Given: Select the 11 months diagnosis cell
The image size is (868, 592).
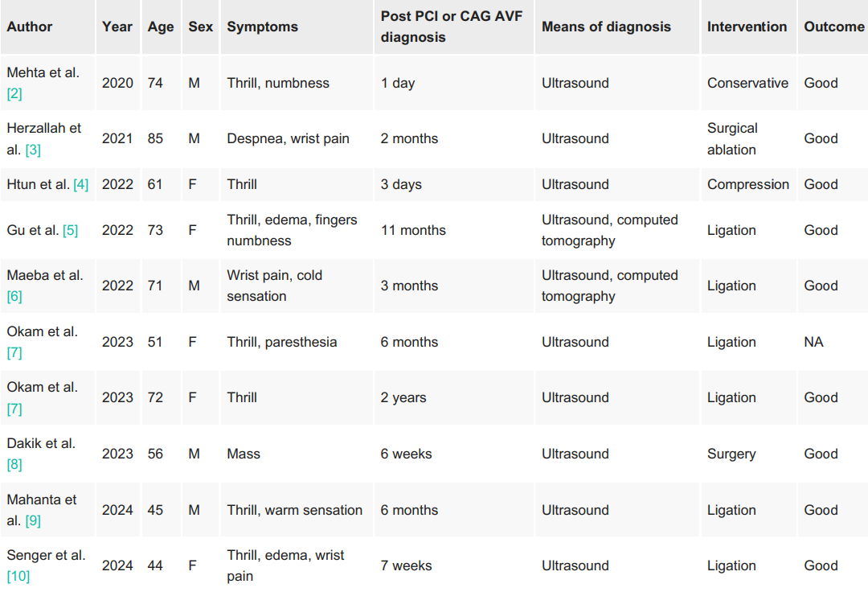Looking at the screenshot, I should point(413,230).
